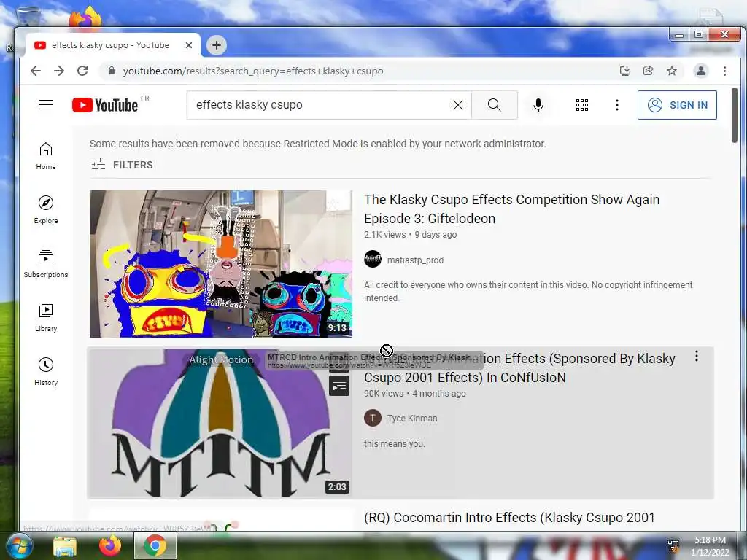Open Home in the YouTube sidebar
The width and height of the screenshot is (747, 560).
[x=46, y=156]
